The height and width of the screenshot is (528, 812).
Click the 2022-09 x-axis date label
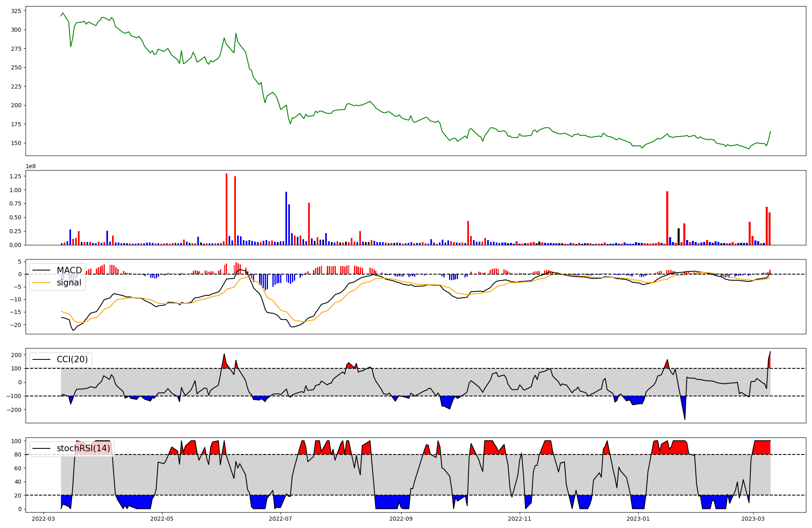pyautogui.click(x=401, y=519)
